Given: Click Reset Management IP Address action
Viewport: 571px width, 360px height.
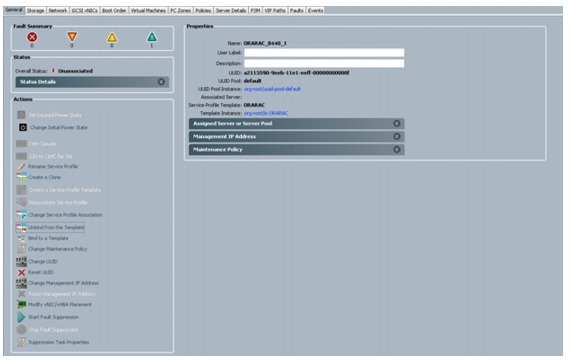Looking at the screenshot, I should (62, 294).
